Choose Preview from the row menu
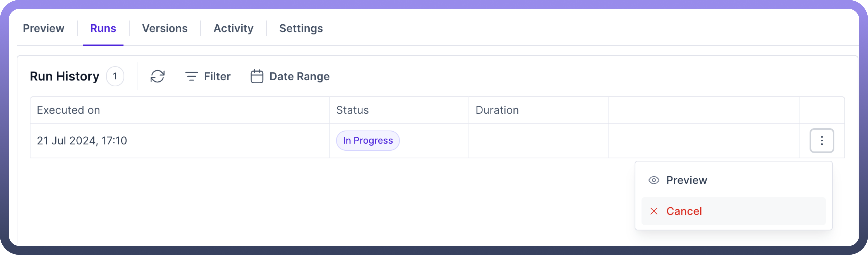The image size is (868, 255). pos(686,180)
